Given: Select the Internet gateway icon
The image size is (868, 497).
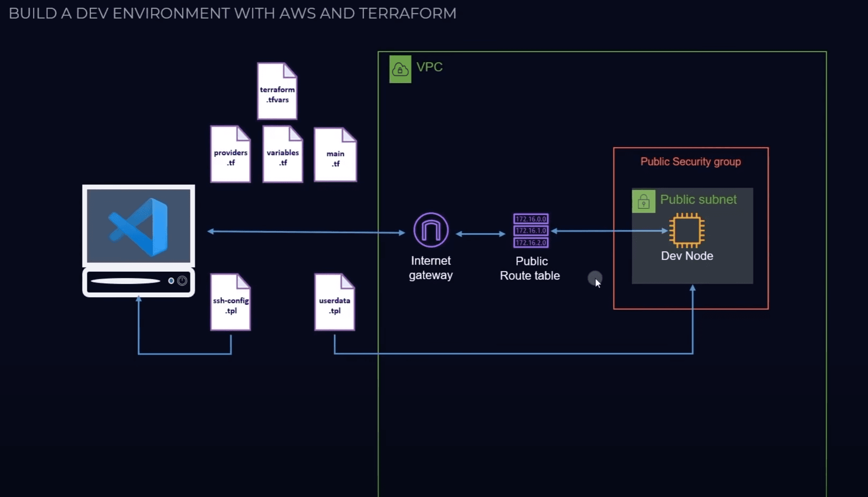Looking at the screenshot, I should [x=431, y=230].
